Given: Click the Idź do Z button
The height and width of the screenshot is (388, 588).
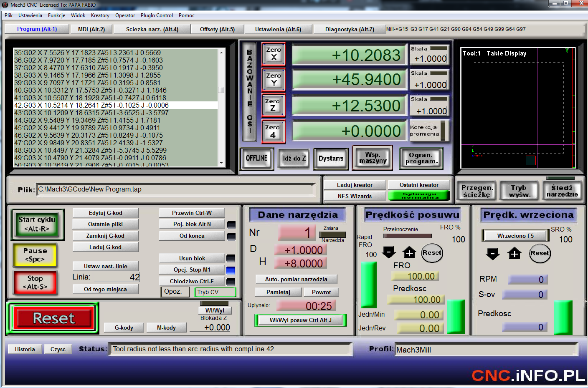Looking at the screenshot, I should coord(294,159).
